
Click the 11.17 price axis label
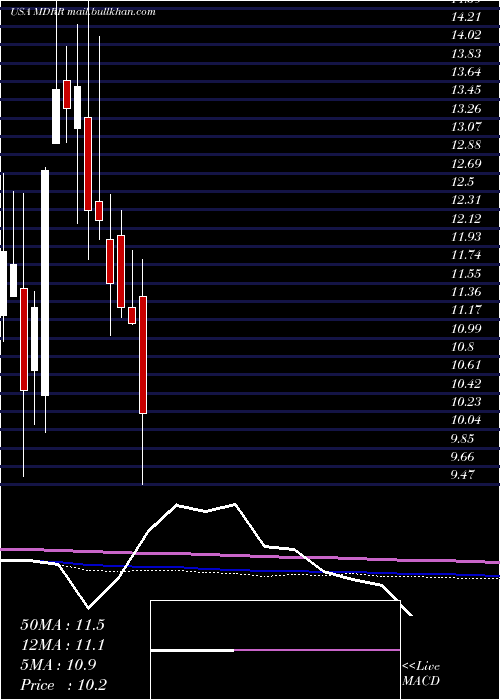(466, 310)
